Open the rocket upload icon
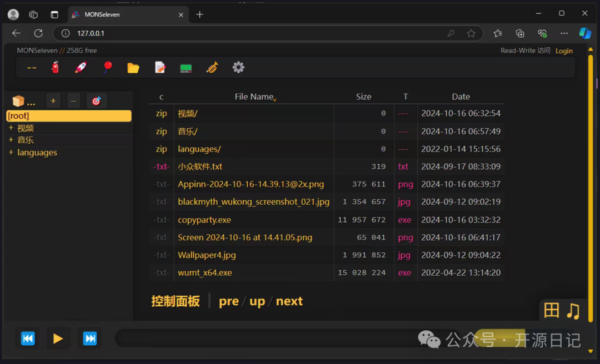 81,68
